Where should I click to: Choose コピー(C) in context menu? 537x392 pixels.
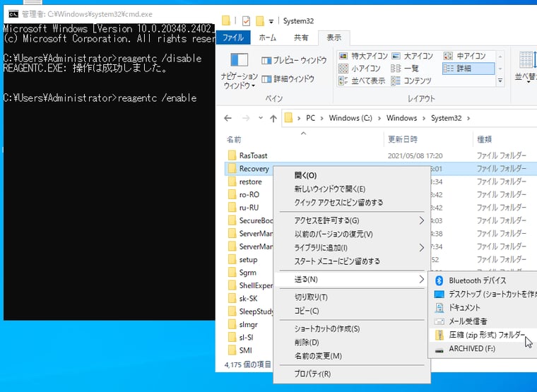click(x=352, y=311)
